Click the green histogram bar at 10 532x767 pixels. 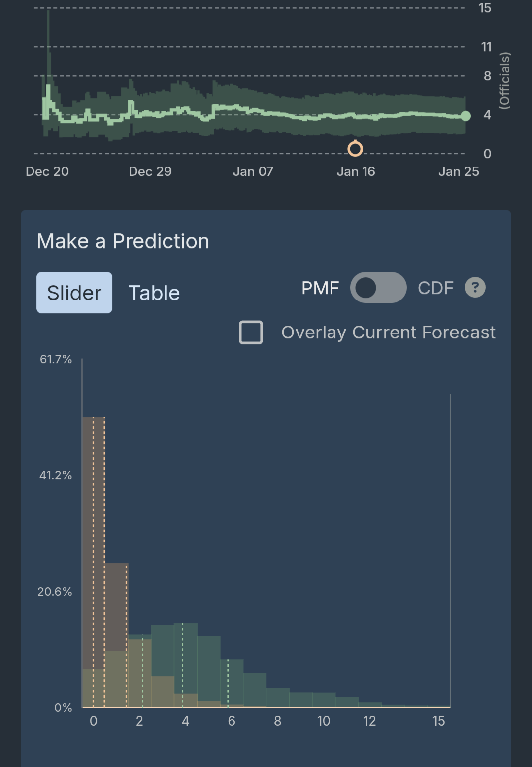coord(324,700)
